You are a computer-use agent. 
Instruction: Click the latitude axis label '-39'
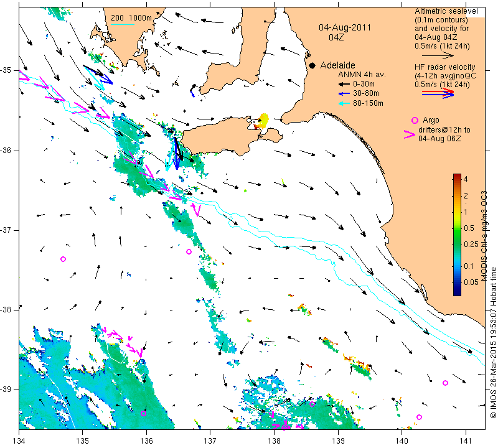[x=6, y=390]
